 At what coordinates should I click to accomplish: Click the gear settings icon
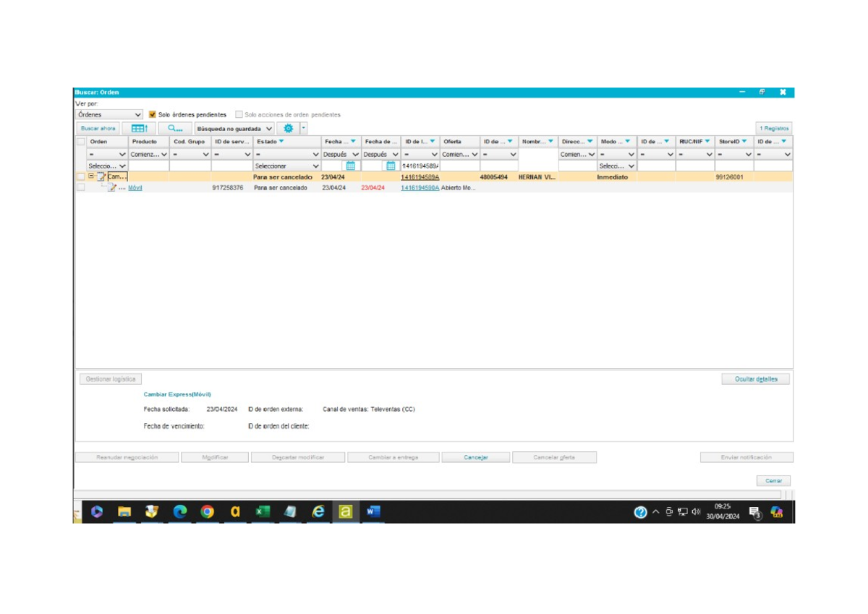point(289,128)
